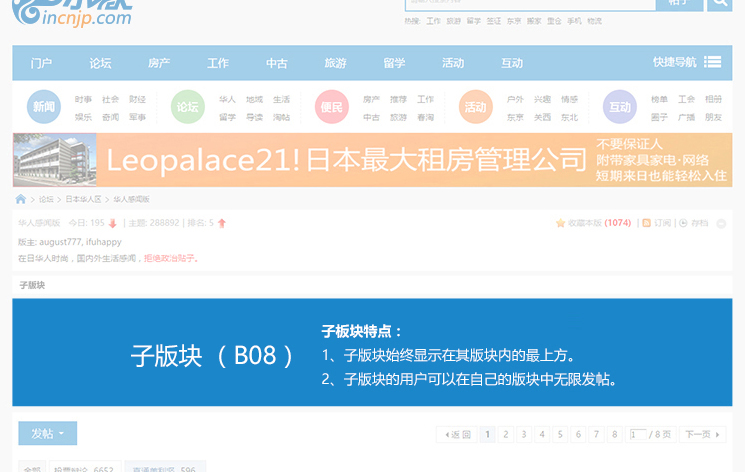Select 留学 in the main navigation bar
This screenshot has height=472, width=745.
click(394, 63)
